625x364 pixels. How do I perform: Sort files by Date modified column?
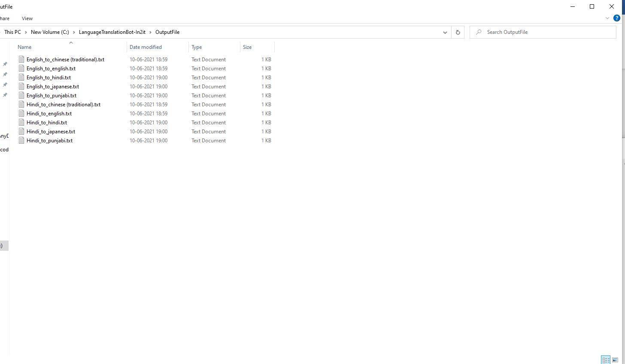(146, 47)
